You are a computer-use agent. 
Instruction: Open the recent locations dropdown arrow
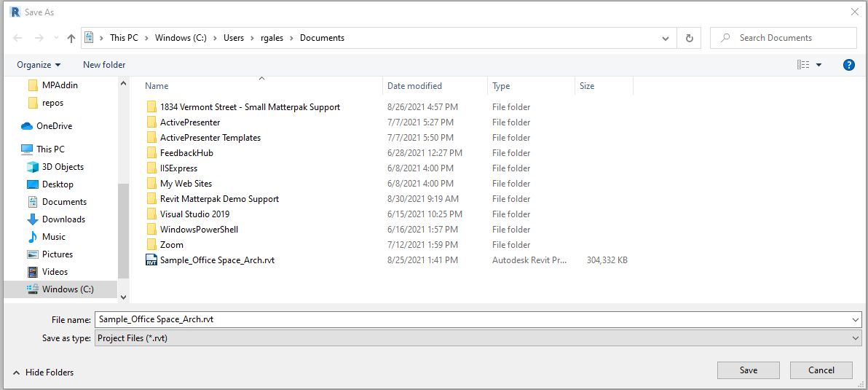click(x=56, y=38)
